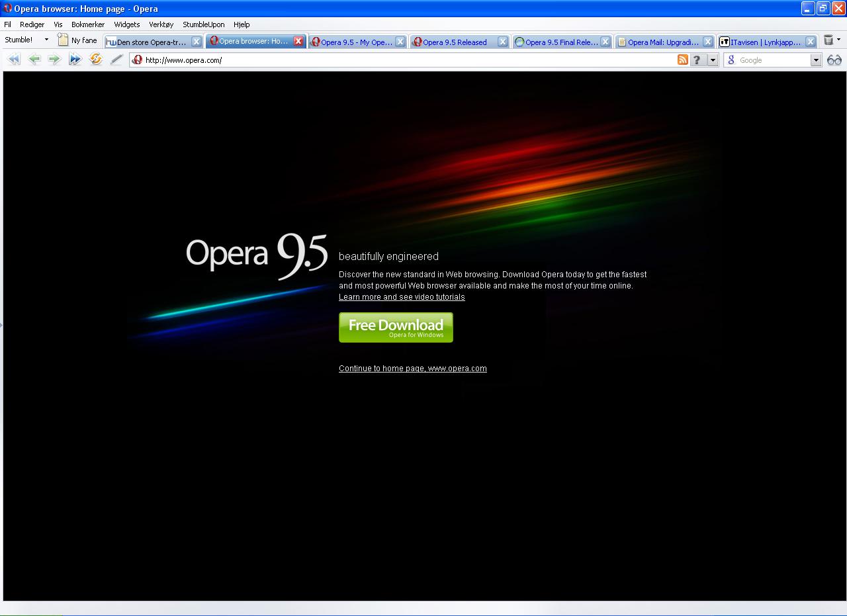
Task: Click the green Free Download button
Action: 396,328
